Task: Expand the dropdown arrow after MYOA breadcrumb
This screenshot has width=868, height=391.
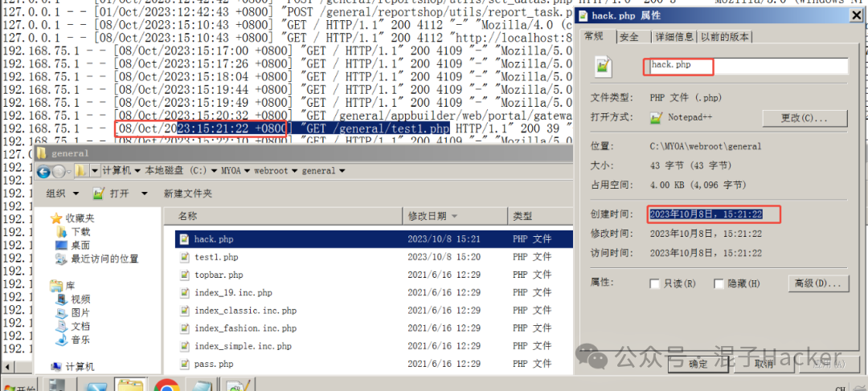Action: (x=247, y=171)
